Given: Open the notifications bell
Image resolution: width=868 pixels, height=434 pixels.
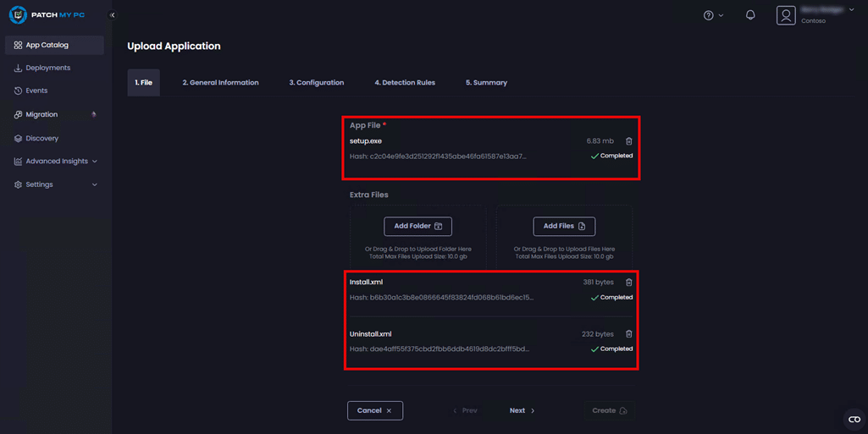Looking at the screenshot, I should point(750,15).
